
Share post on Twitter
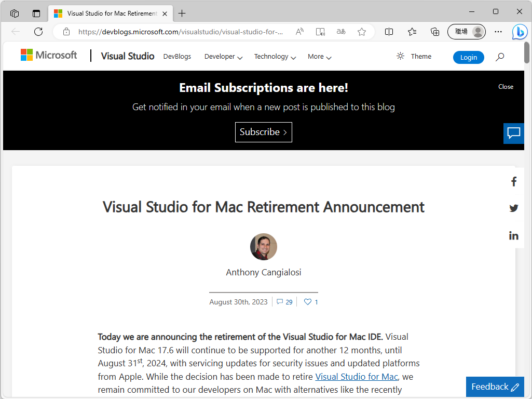514,208
